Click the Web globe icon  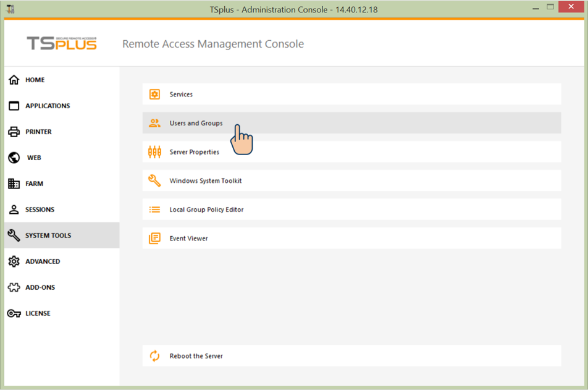[14, 158]
